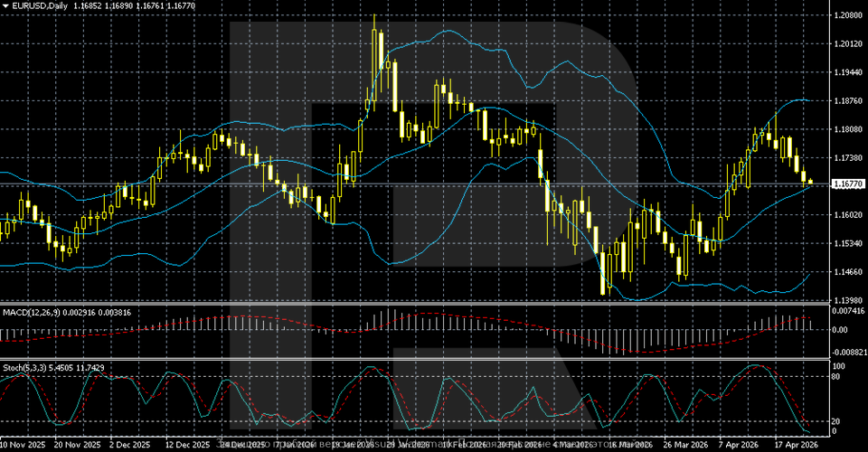Click the 1.16020 price axis label

click(847, 215)
